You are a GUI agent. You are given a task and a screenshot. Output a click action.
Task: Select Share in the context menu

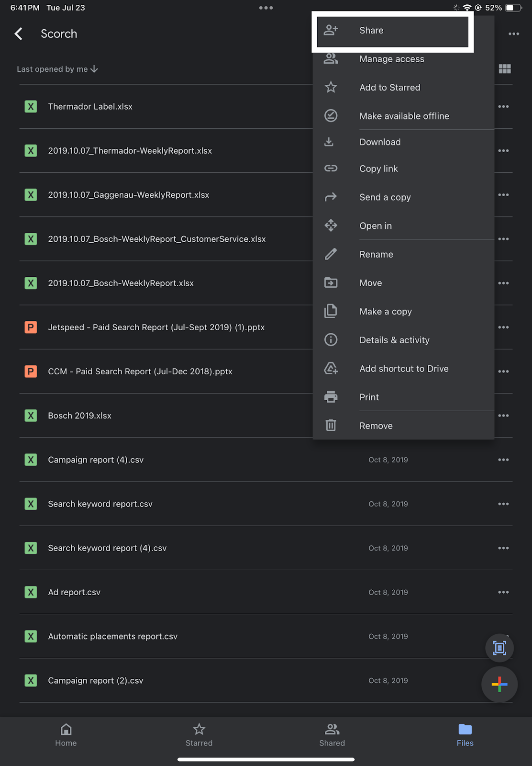(x=392, y=31)
